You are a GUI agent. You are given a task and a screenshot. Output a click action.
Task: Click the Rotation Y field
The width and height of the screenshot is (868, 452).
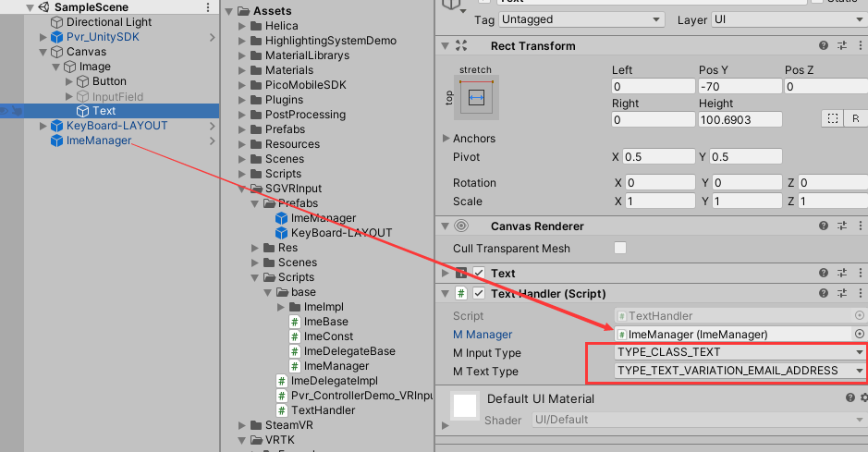tap(747, 183)
